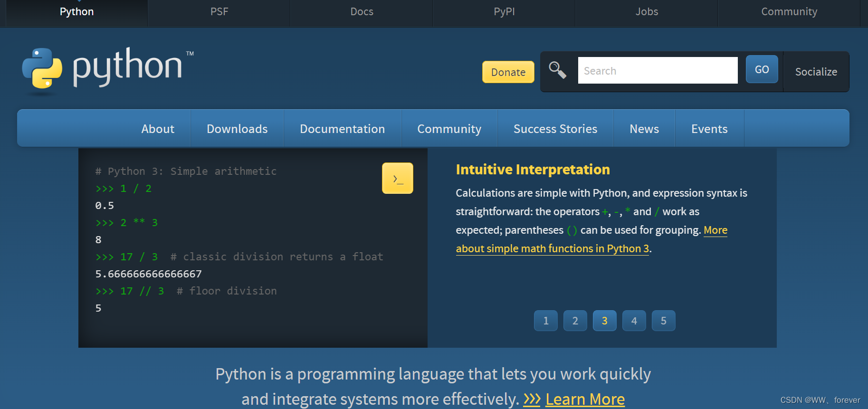
Task: Click the Learn More link
Action: pyautogui.click(x=585, y=399)
